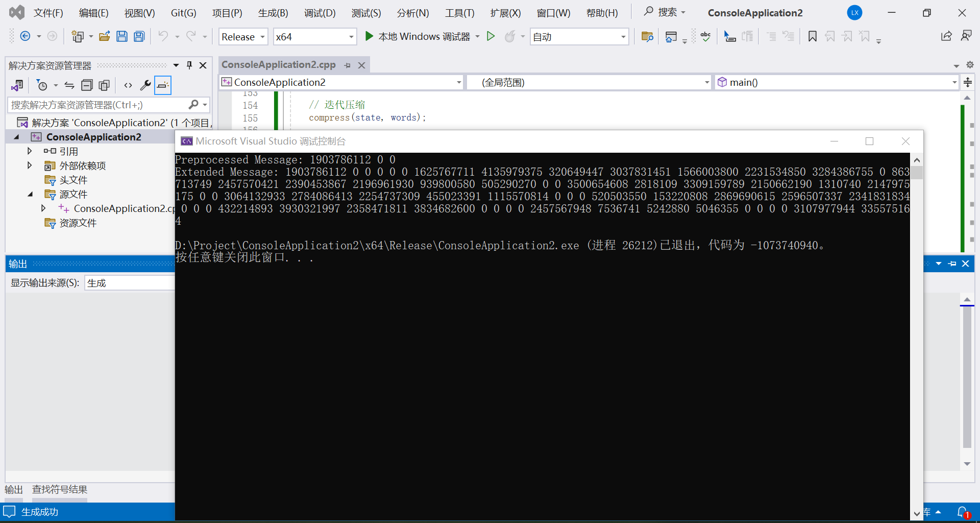Toggle a bookmark on current line

coord(812,36)
